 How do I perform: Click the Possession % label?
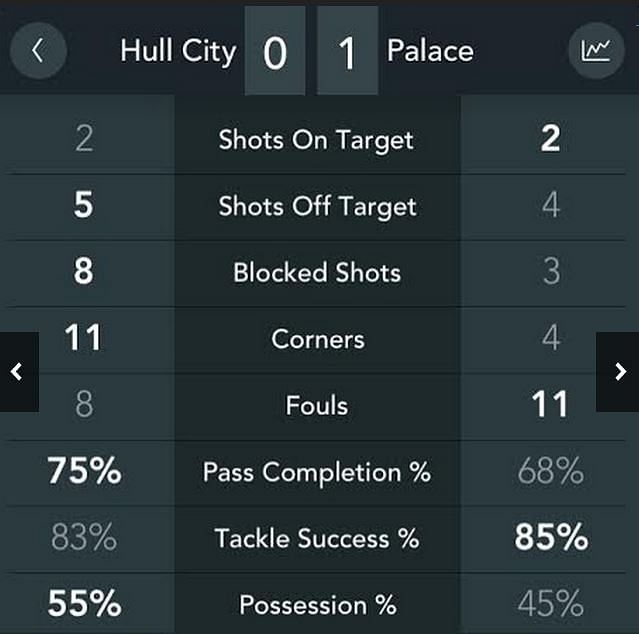tap(318, 605)
